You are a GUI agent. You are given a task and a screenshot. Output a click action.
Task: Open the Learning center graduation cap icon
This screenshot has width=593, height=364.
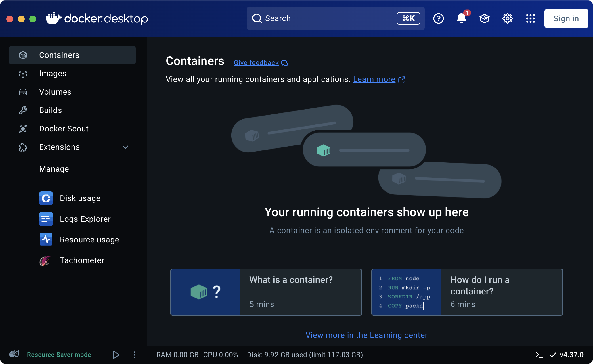point(484,18)
